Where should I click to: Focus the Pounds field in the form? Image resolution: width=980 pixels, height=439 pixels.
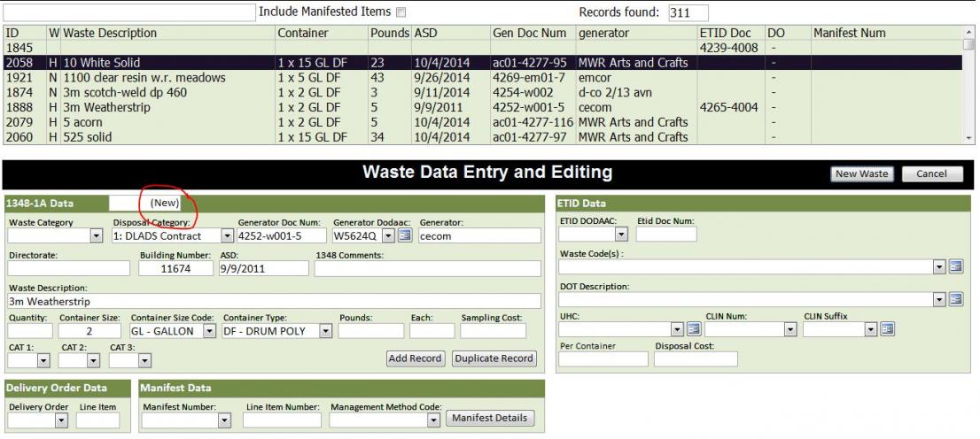(x=371, y=331)
